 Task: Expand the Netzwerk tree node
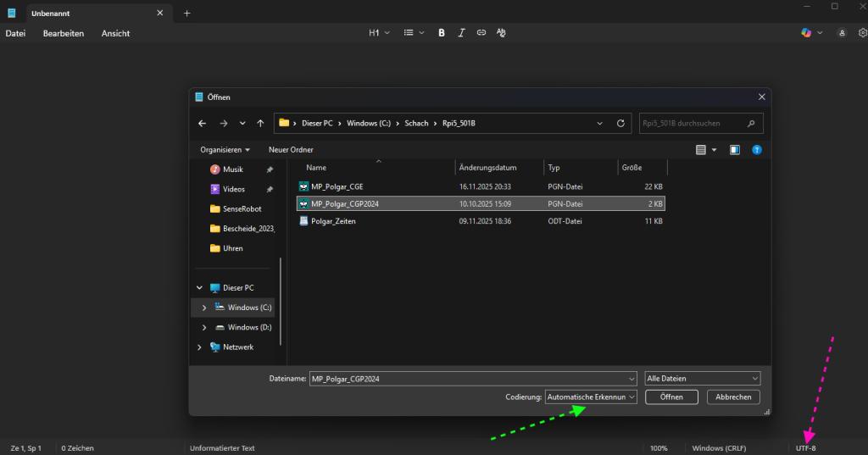pos(200,347)
